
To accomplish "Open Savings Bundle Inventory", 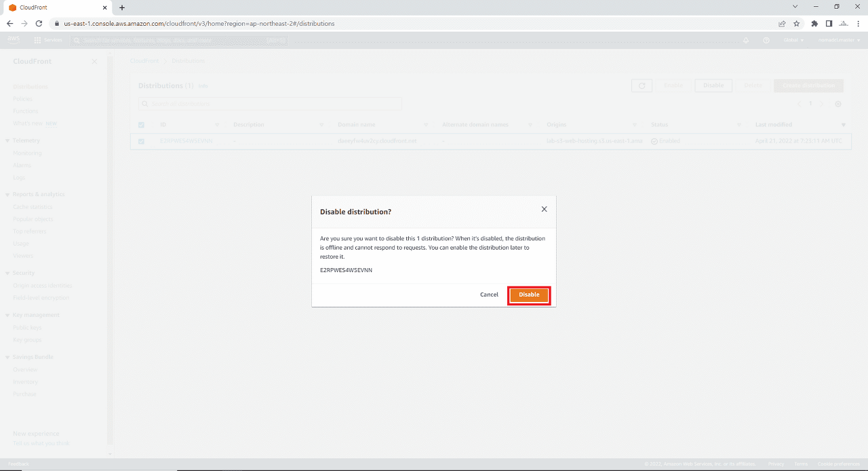I will pyautogui.click(x=26, y=382).
